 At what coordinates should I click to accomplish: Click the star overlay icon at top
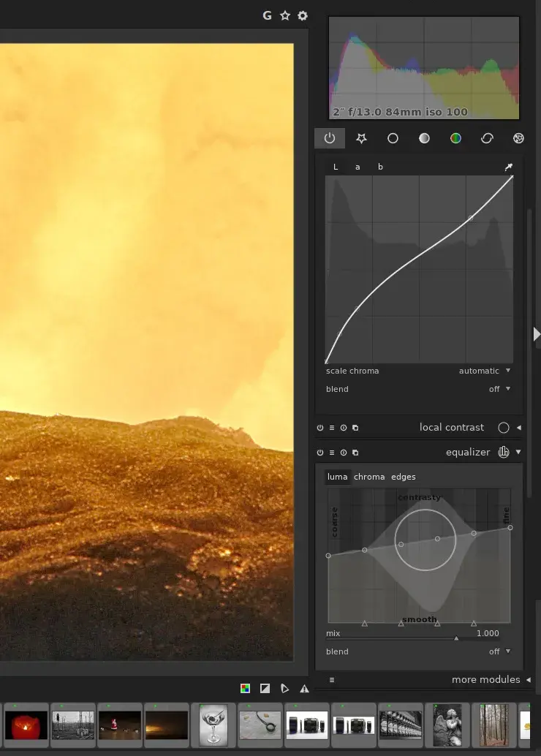pos(285,15)
